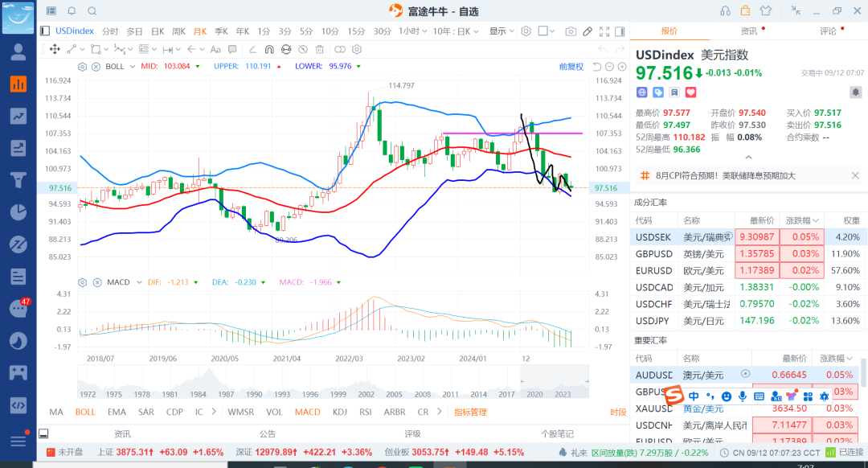The width and height of the screenshot is (868, 468).
Task: Open the skin theme shirt icon
Action: (766, 10)
